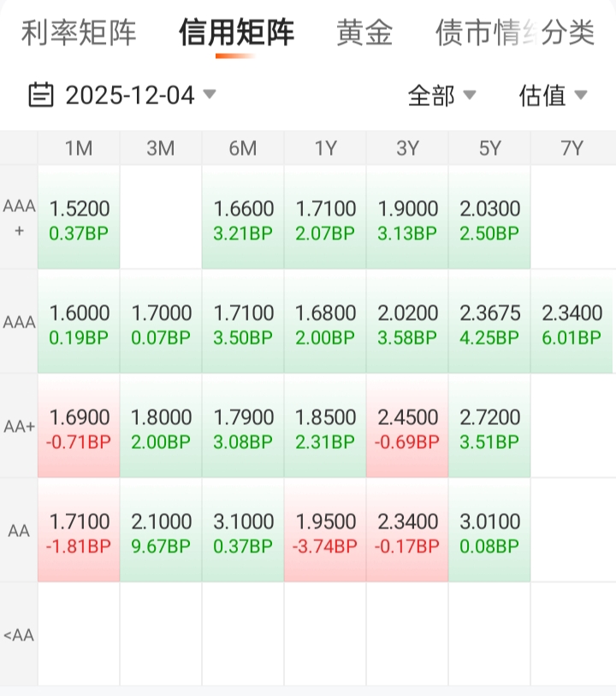Click the AA+ 3Y cell showing 2.4500
The image size is (616, 696).
407,428
